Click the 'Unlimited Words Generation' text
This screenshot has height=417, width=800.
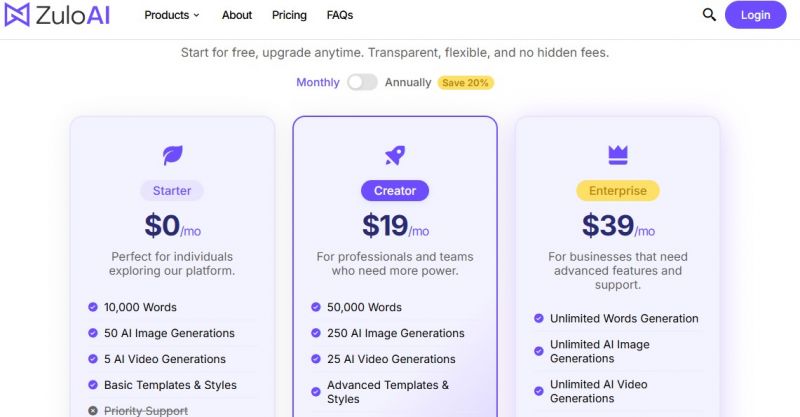pyautogui.click(x=624, y=318)
